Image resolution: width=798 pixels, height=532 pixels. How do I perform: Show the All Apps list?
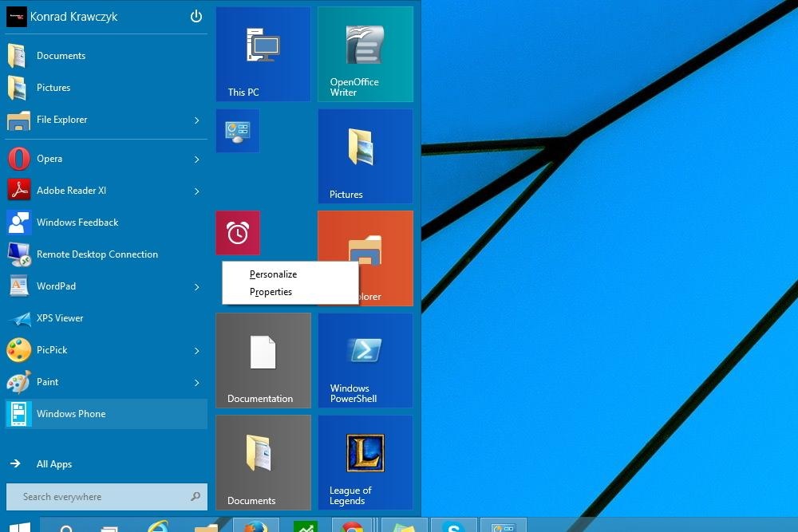pyautogui.click(x=41, y=464)
